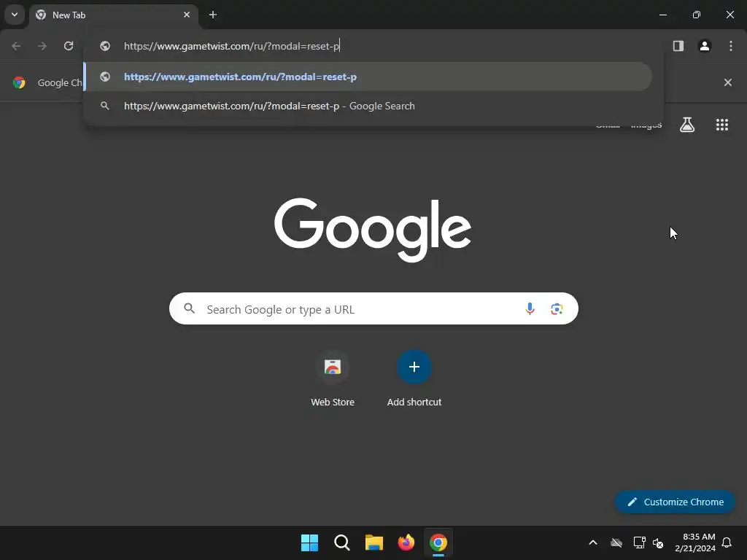Open the notifications bell icon

click(x=727, y=542)
